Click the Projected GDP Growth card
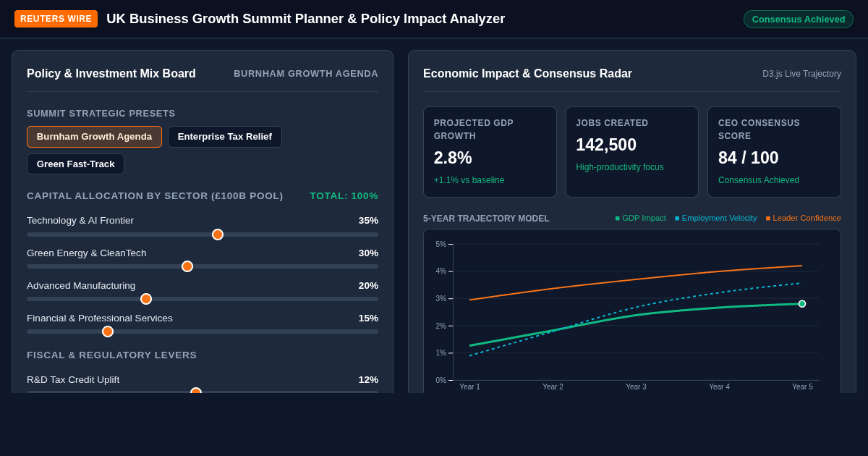This screenshot has width=868, height=456. [x=490, y=152]
